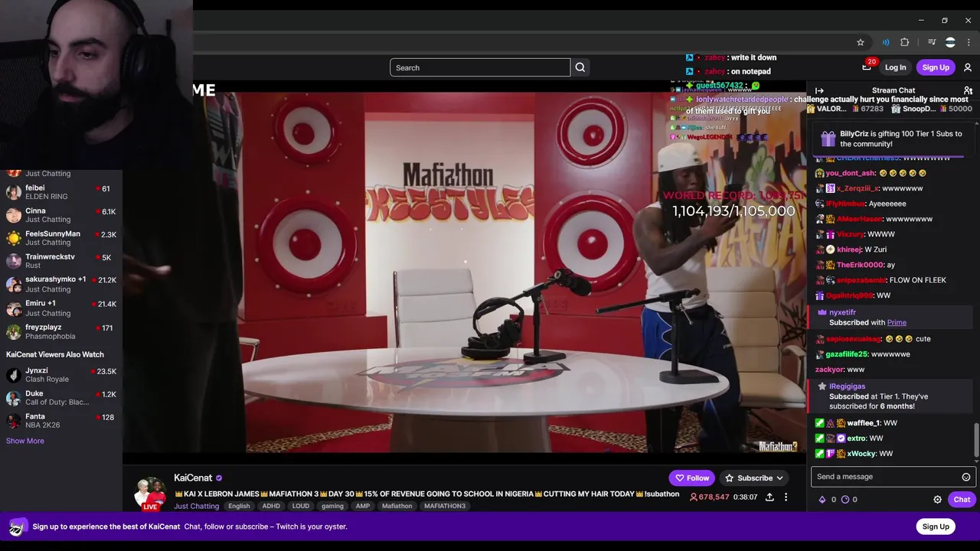Click IRegigigas username in subscription notice

(x=847, y=386)
